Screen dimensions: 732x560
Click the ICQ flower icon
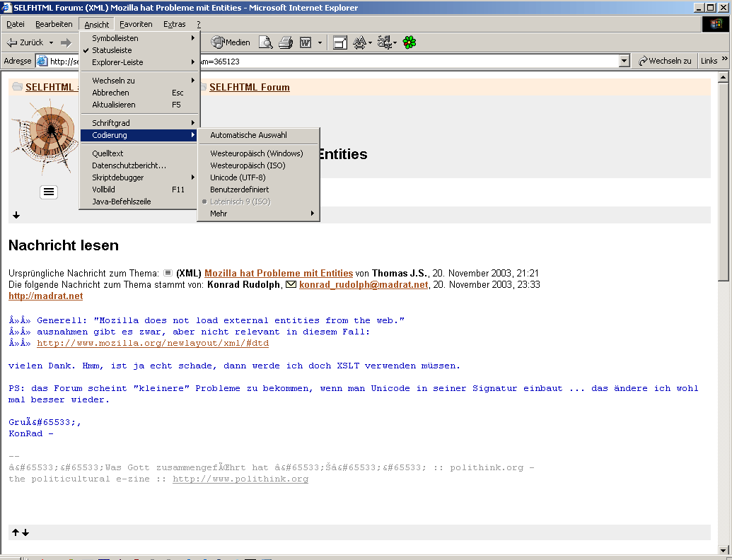(x=409, y=42)
